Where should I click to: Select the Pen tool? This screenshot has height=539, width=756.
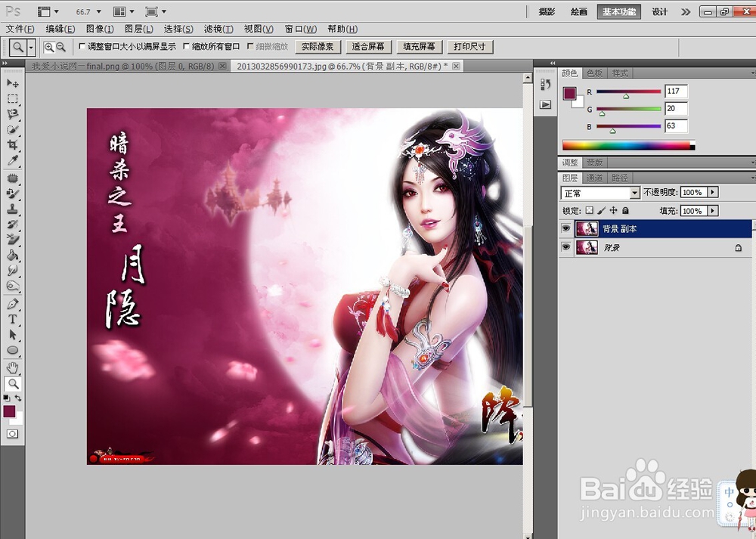[x=13, y=304]
